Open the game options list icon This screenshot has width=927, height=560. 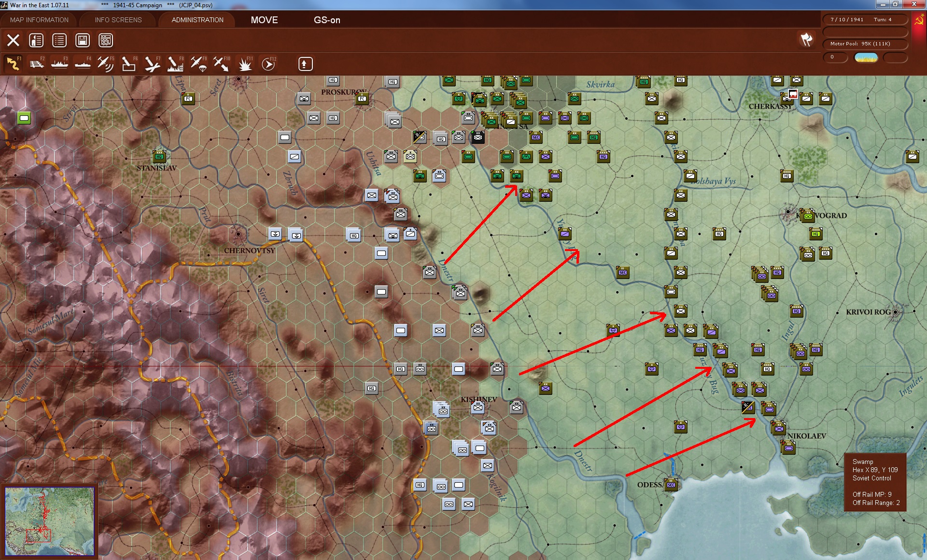(x=59, y=40)
